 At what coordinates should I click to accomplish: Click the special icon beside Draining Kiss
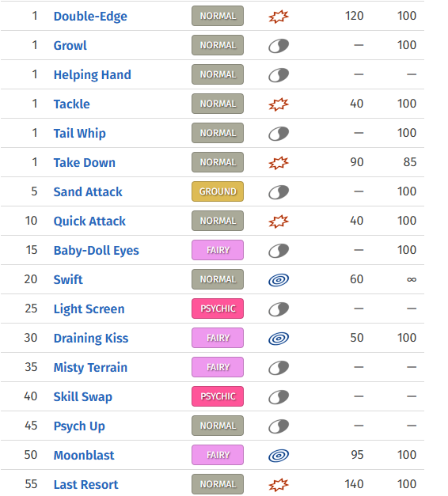(279, 338)
